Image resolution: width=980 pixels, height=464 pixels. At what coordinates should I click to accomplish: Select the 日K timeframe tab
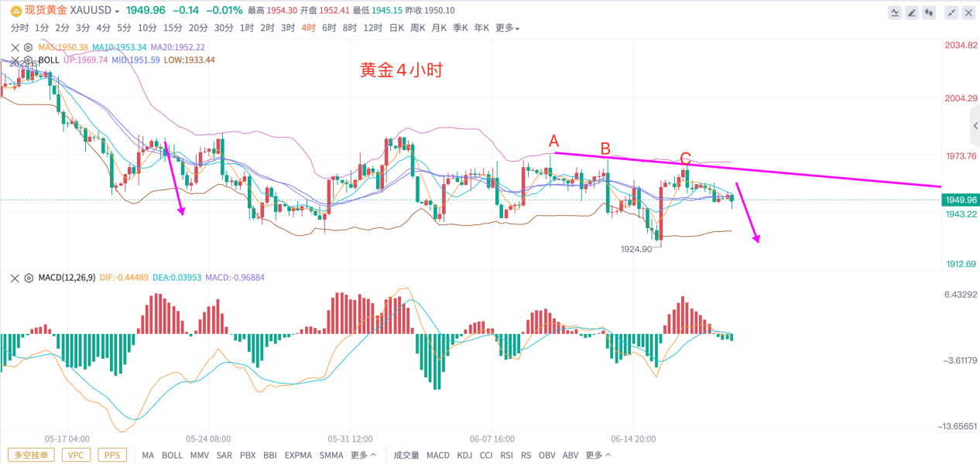(396, 28)
